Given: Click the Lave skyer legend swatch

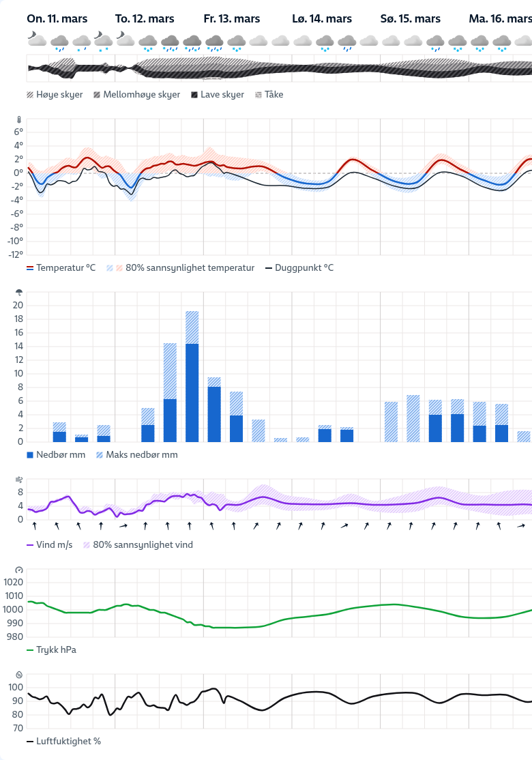Looking at the screenshot, I should pyautogui.click(x=194, y=95).
